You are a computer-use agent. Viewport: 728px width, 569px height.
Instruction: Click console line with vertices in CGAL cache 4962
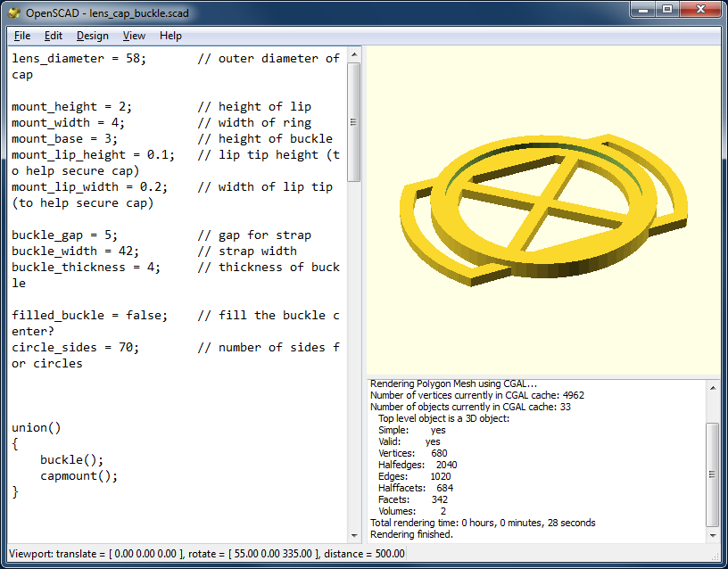[x=477, y=395]
